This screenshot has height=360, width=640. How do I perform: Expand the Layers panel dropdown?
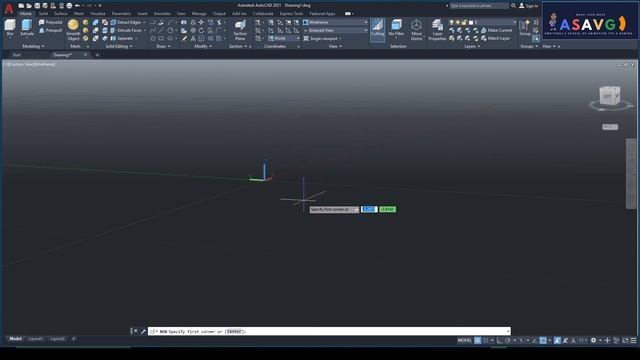tap(472, 47)
